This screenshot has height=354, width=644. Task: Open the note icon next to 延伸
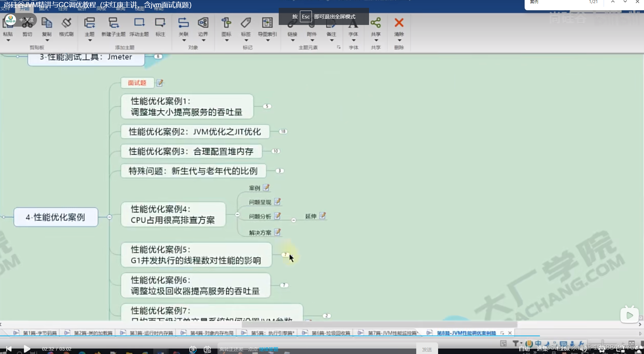[x=323, y=216]
